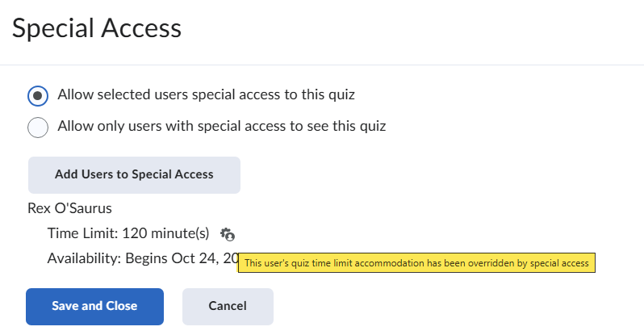The image size is (644, 335).
Task: Choose the 'Allow only users with special access' radio button
Action: [38, 127]
